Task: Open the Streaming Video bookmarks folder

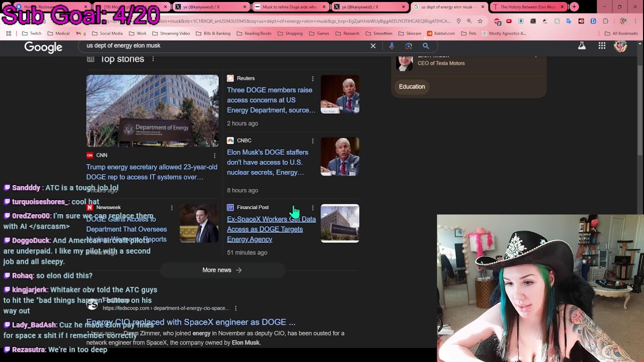Action: (171, 33)
